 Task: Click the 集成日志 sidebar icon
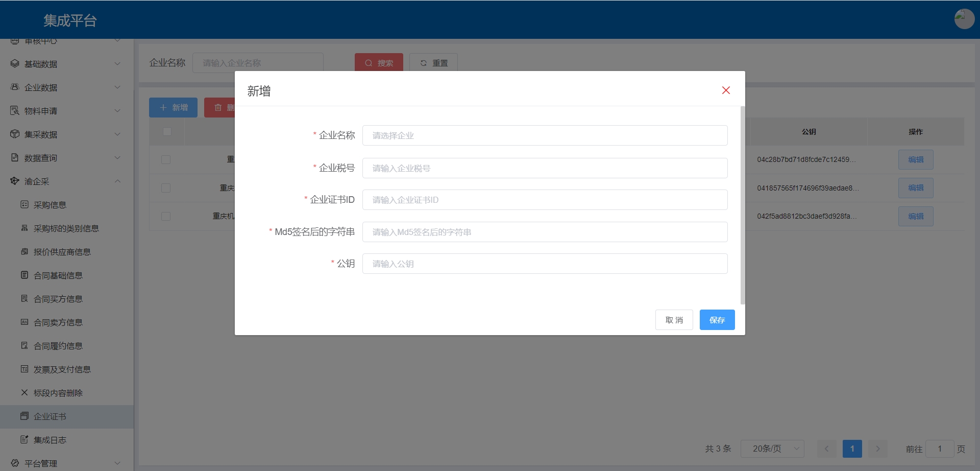pos(24,440)
